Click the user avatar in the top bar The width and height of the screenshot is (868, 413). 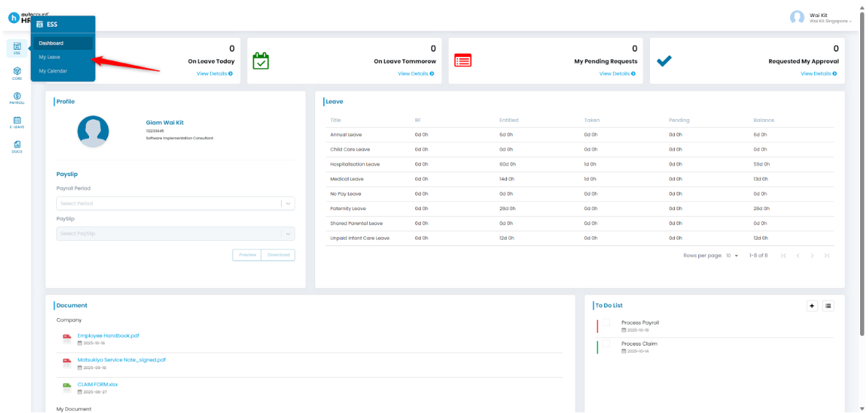pos(797,18)
